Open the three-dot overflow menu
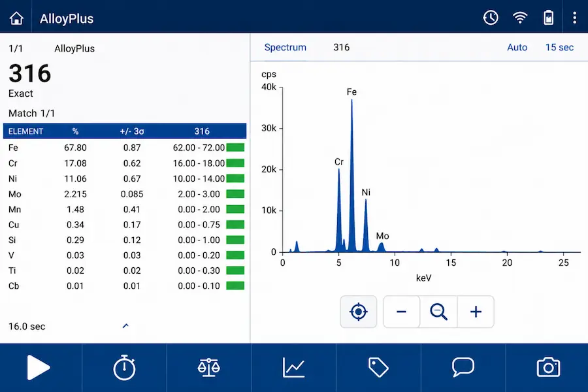This screenshot has width=588, height=392. point(574,18)
